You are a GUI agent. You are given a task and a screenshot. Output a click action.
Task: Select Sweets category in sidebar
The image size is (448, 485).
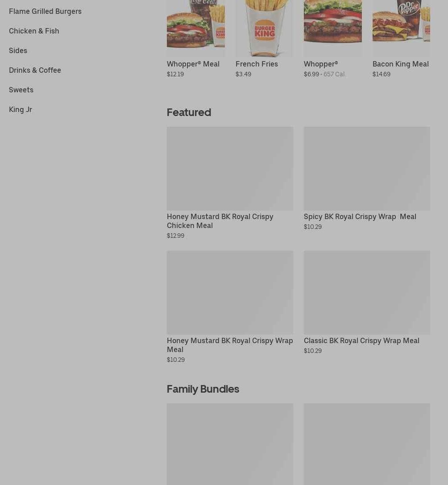coord(21,90)
